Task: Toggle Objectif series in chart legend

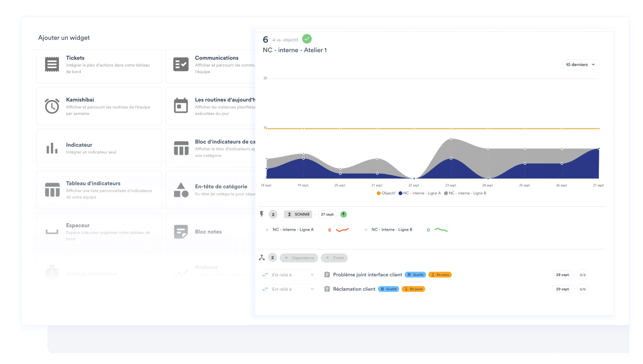Action: pos(386,193)
